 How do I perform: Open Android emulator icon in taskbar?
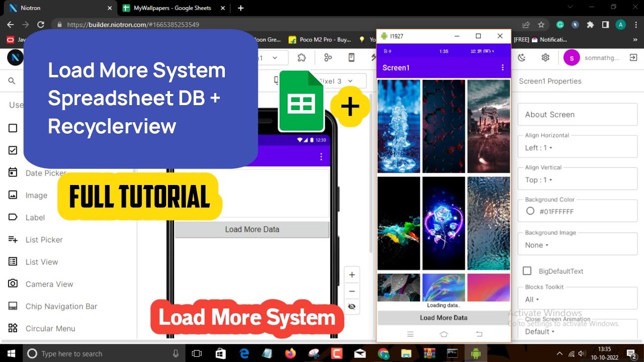pos(475,353)
